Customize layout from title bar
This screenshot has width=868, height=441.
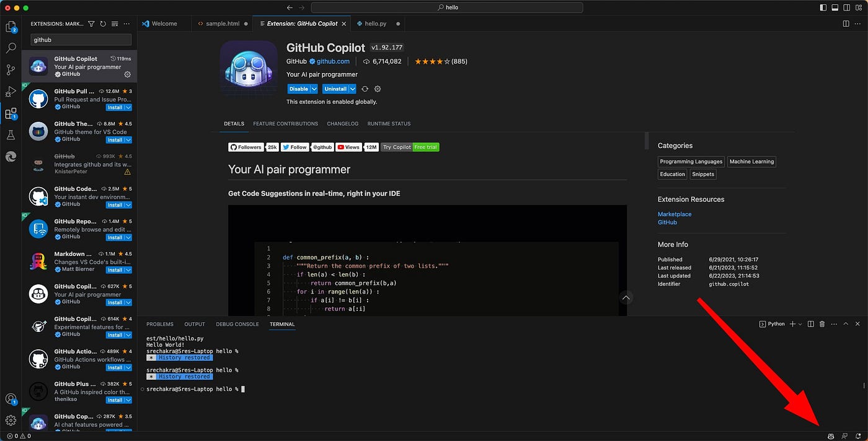click(859, 7)
